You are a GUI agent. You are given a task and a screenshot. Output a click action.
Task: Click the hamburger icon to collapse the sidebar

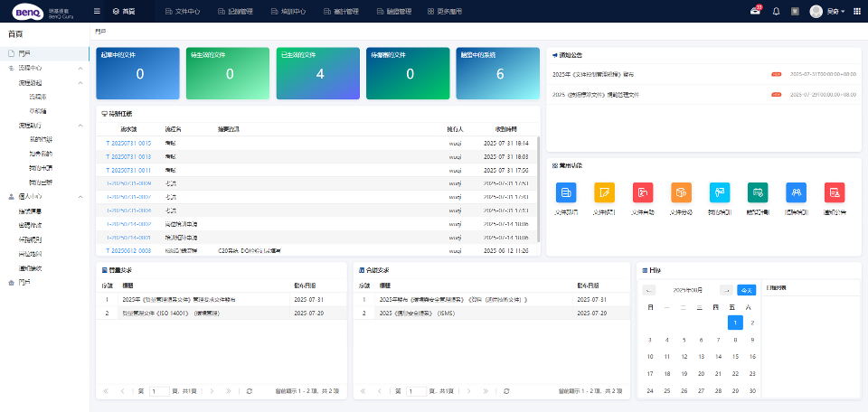(98, 11)
